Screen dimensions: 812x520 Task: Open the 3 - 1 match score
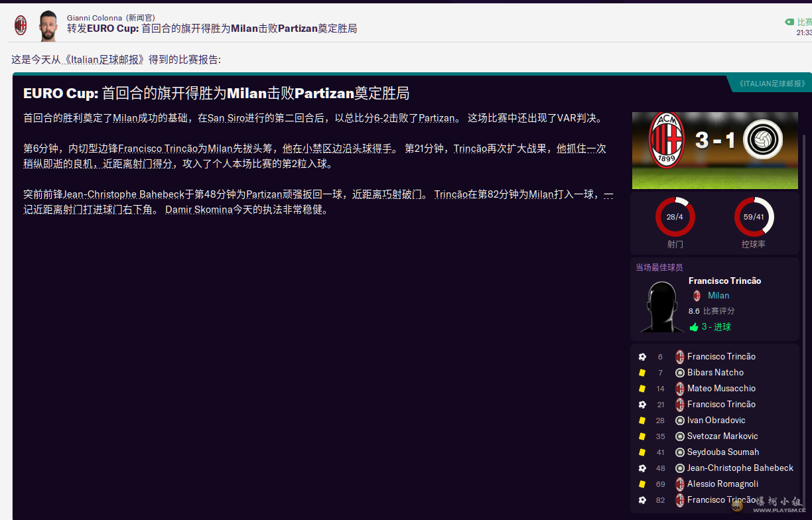click(x=715, y=140)
